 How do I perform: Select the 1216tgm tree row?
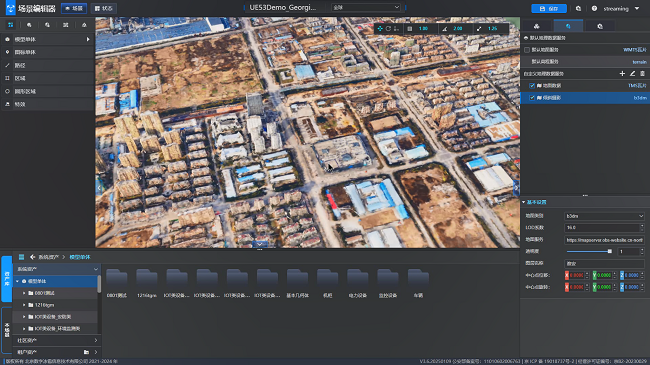tap(56, 305)
